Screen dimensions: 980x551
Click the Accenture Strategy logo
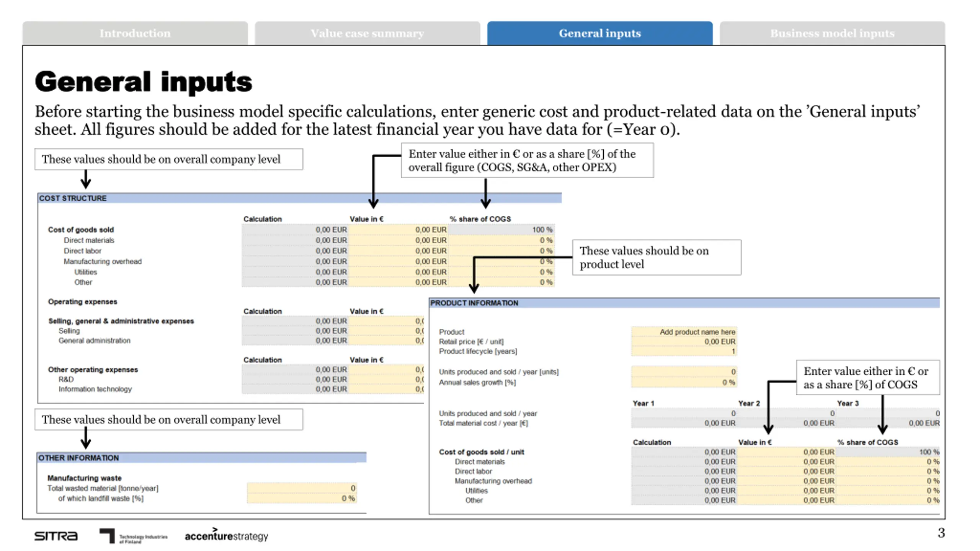coord(226,535)
